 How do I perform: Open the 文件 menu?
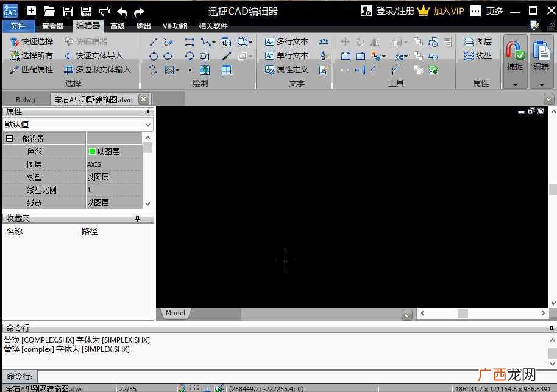click(x=18, y=26)
